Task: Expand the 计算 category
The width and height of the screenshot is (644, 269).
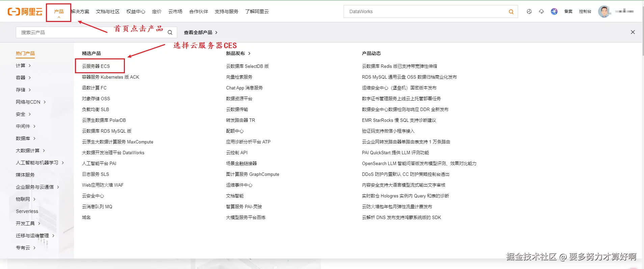Action: click(23, 65)
